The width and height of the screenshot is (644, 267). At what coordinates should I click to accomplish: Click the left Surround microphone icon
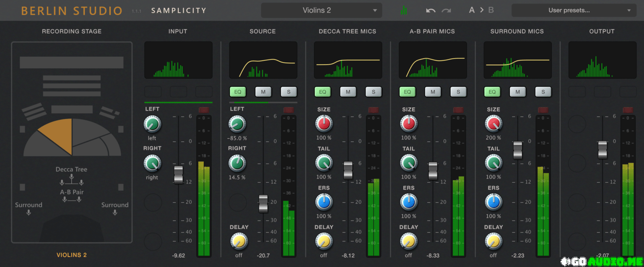pos(29,213)
